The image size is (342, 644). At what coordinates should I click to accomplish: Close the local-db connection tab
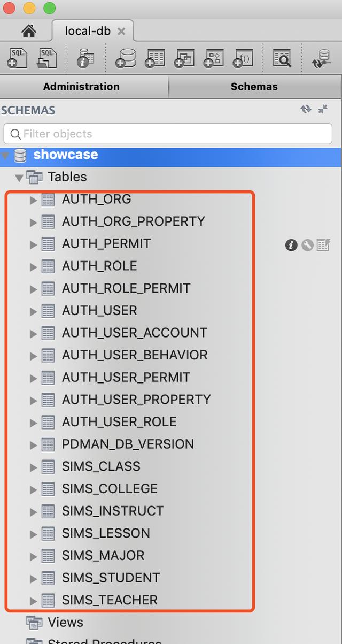click(x=121, y=32)
